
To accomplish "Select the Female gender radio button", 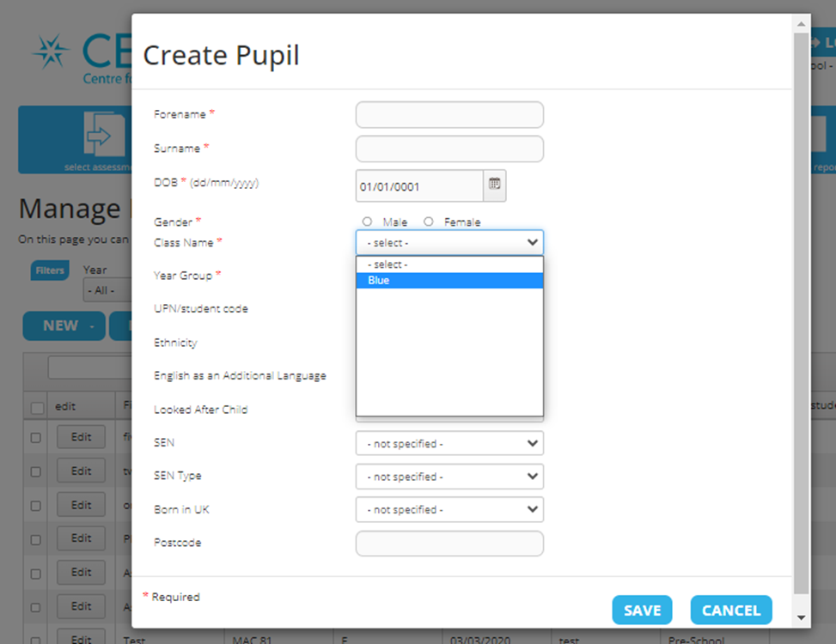I will (x=429, y=222).
